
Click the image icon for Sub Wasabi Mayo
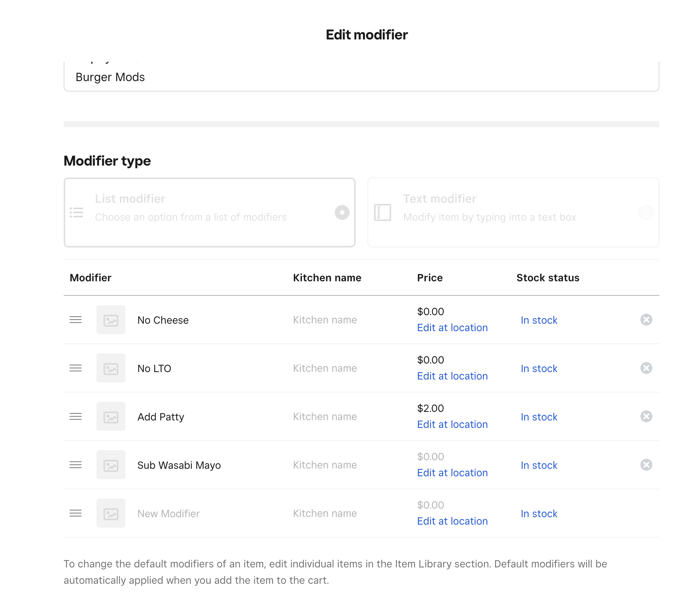[111, 465]
